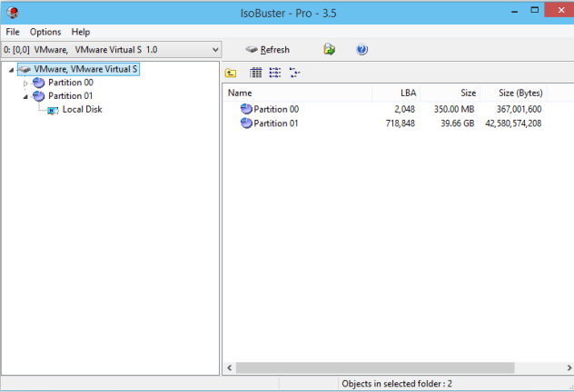574x392 pixels.
Task: Click Partition 00 icon in file list
Action: click(x=246, y=109)
